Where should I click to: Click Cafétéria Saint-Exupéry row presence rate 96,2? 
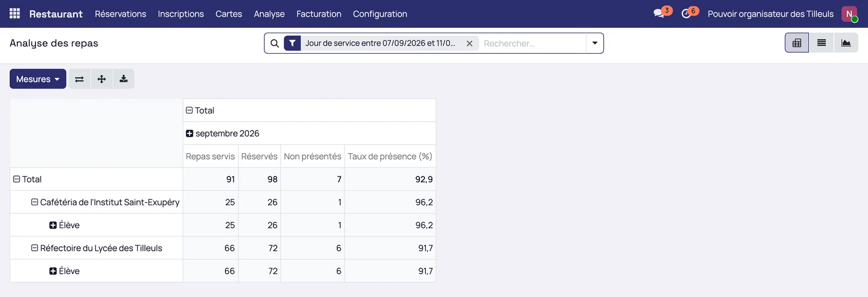pyautogui.click(x=390, y=202)
